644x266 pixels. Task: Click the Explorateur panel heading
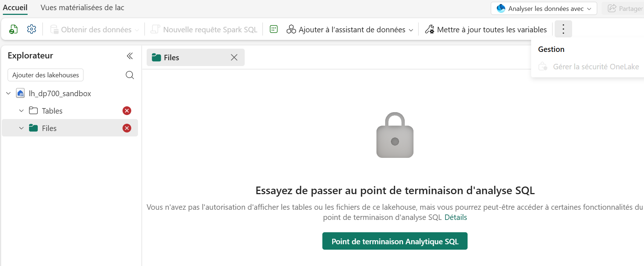(30, 56)
